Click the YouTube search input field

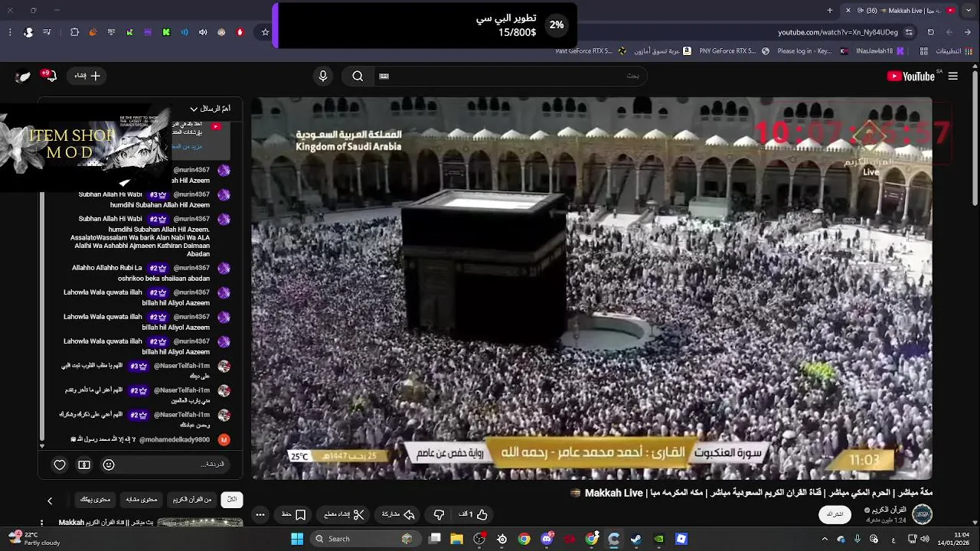coord(509,76)
